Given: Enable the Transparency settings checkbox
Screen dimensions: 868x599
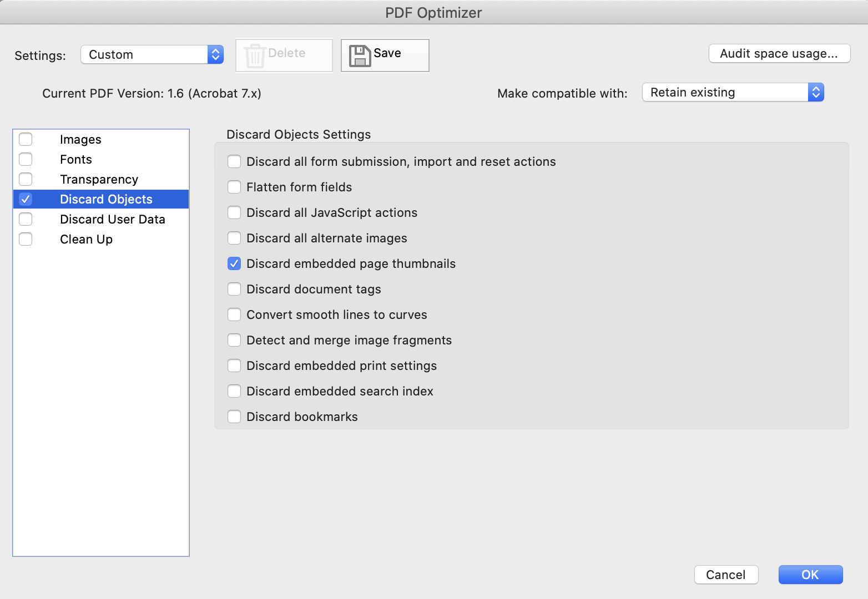Looking at the screenshot, I should [26, 179].
